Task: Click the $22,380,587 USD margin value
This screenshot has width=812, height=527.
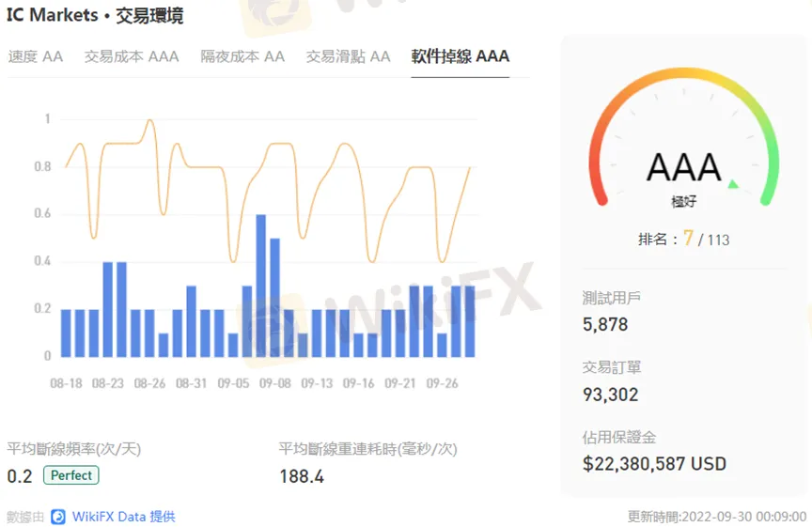Action: coord(654,464)
